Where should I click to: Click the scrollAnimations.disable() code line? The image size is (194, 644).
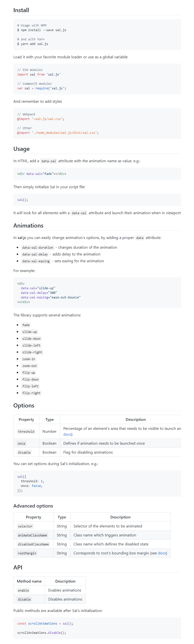coord(41,633)
